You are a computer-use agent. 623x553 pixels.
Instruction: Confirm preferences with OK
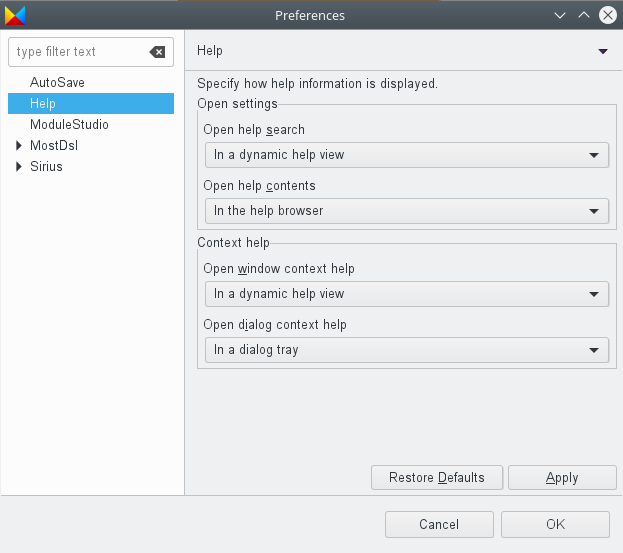tap(555, 524)
